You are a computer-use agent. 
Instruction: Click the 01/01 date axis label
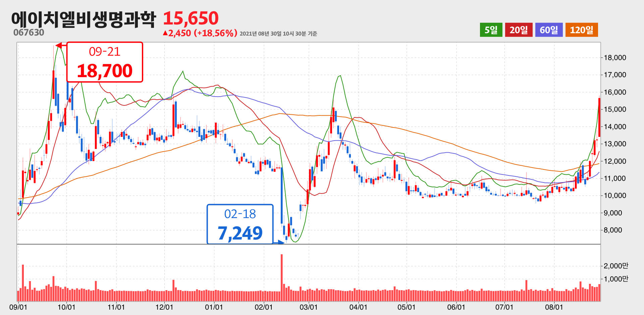click(x=214, y=307)
